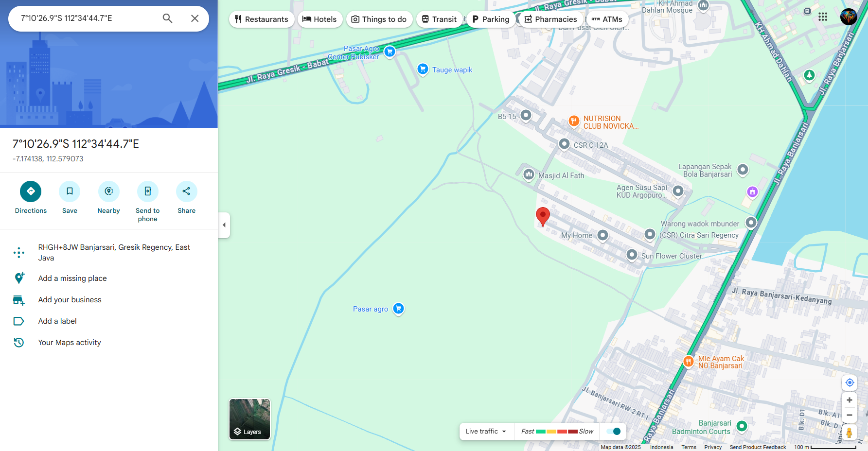Filter map by Pharmacies
This screenshot has width=868, height=451.
pos(550,19)
